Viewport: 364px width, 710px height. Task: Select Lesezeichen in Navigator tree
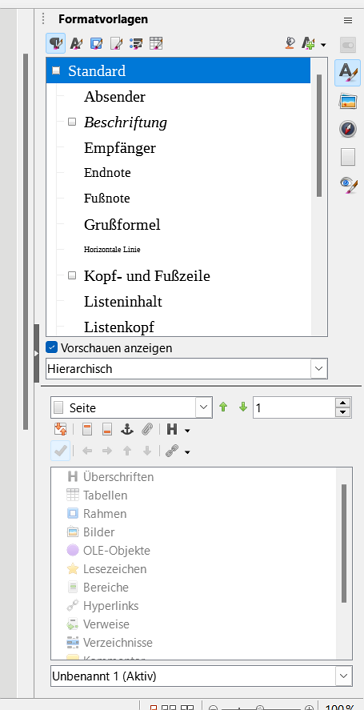click(x=115, y=569)
